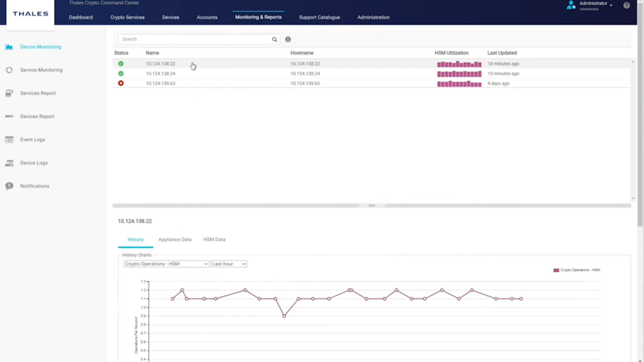Open Device Logs in the sidebar

coord(35,163)
